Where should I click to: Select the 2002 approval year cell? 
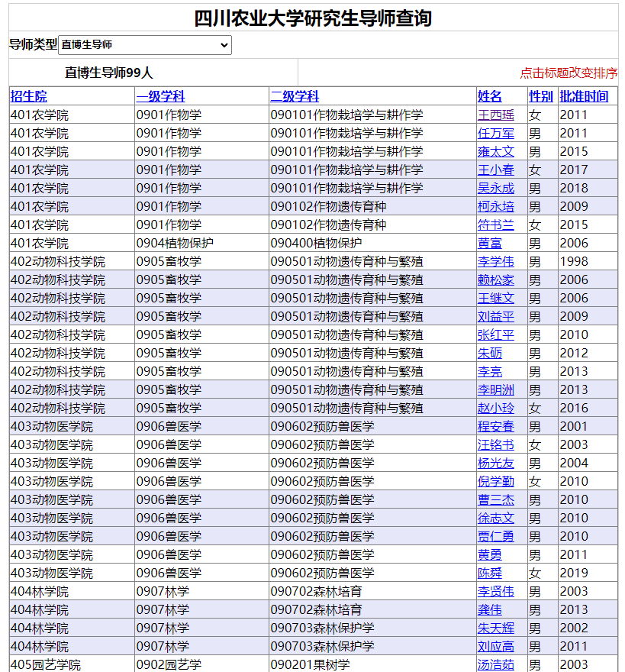[588, 628]
